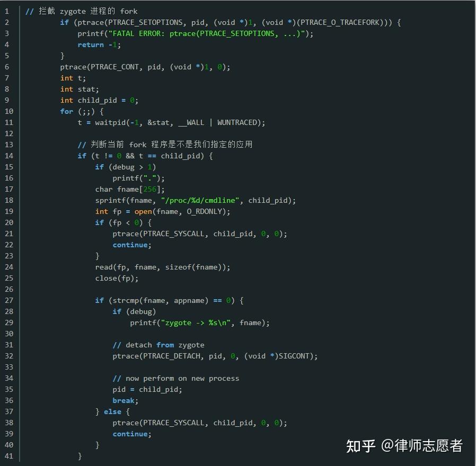This screenshot has width=476, height=466.
Task: Select the O_RDONLY flag on line 19
Action: coord(206,211)
